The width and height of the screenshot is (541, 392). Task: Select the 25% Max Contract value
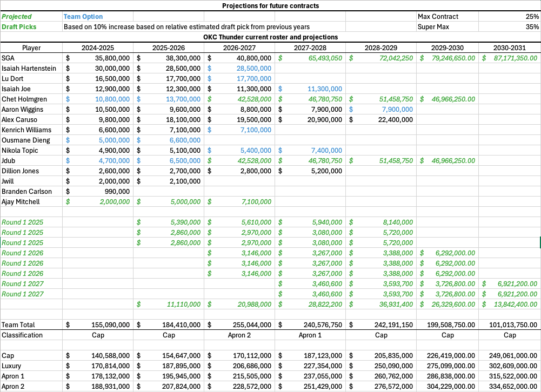point(509,17)
